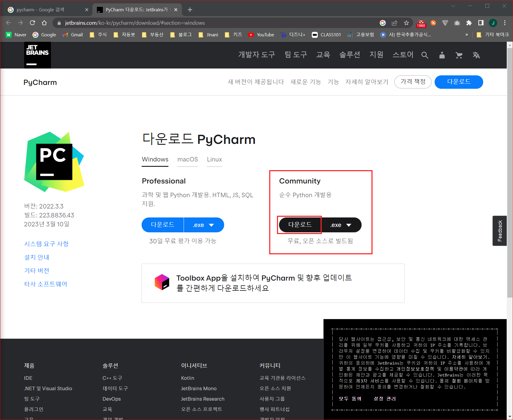513x420 pixels.
Task: Open 설치 안내 link
Action: click(x=37, y=257)
